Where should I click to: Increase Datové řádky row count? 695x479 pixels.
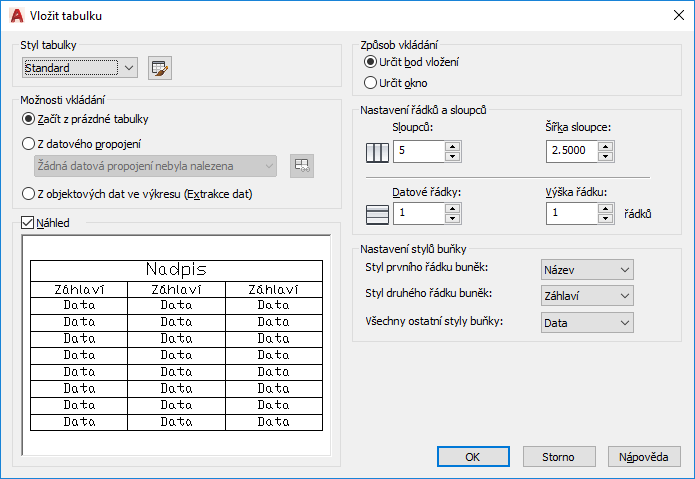click(x=453, y=209)
